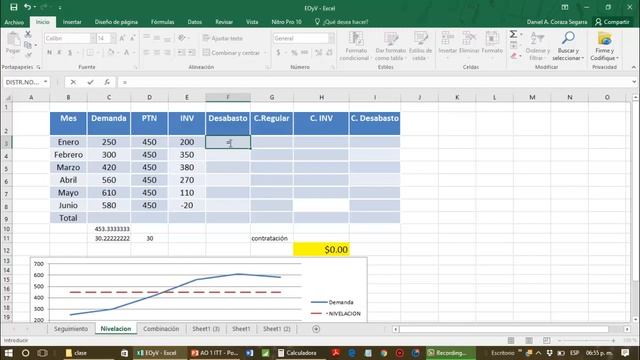The width and height of the screenshot is (640, 360).
Task: Open the General number format dropdown
Action: pos(331,38)
